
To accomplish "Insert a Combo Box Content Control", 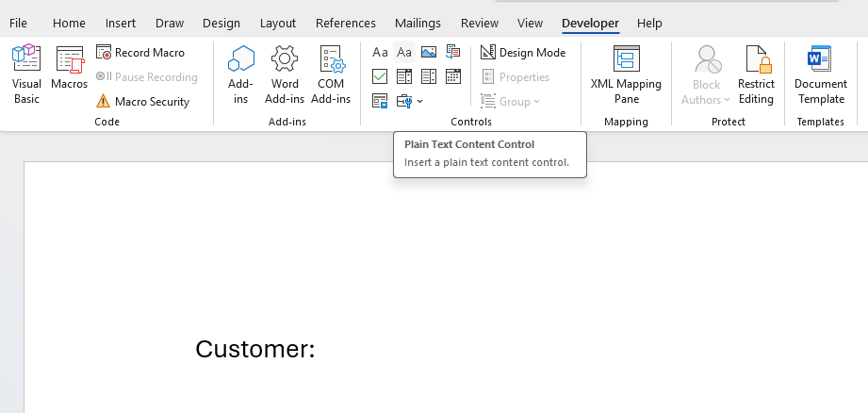I will coord(404,76).
